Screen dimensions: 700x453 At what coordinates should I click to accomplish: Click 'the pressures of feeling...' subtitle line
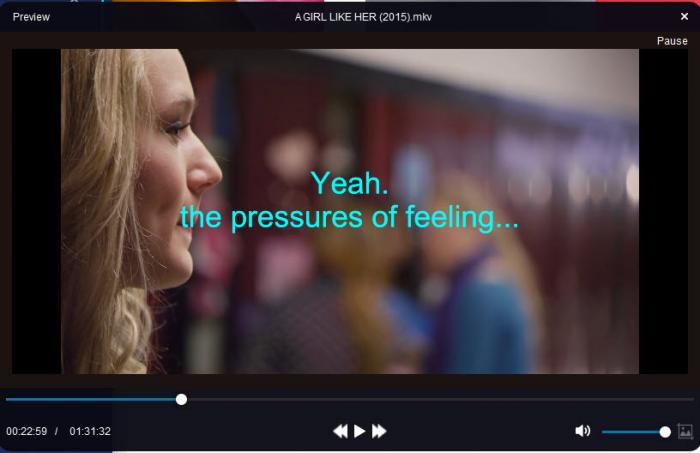tap(349, 218)
